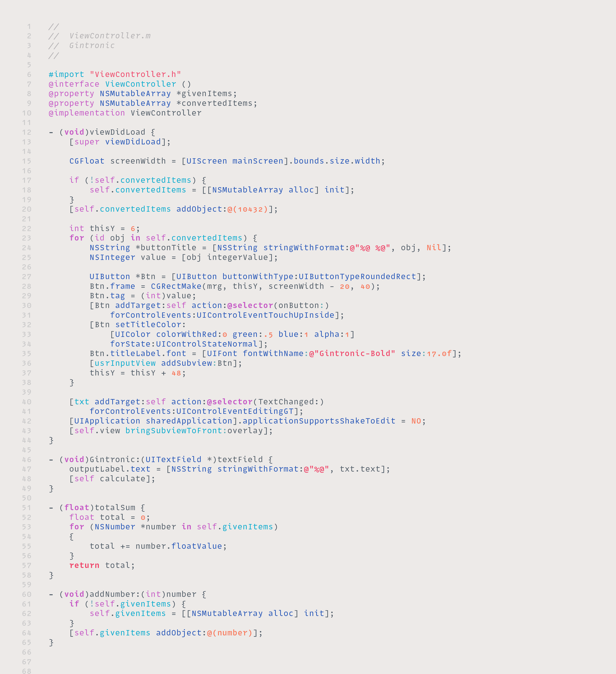Viewport: 616px width, 674px height.
Task: Click the @implementation keyword
Action: pyautogui.click(x=87, y=113)
